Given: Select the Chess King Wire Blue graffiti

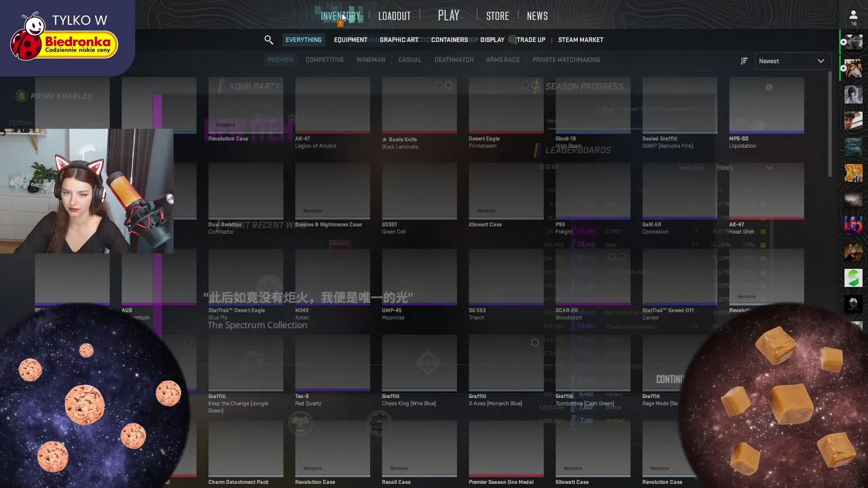Looking at the screenshot, I should point(419,371).
